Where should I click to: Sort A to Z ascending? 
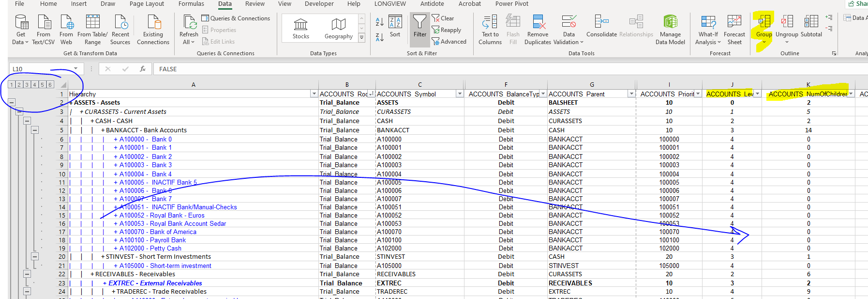click(x=380, y=22)
